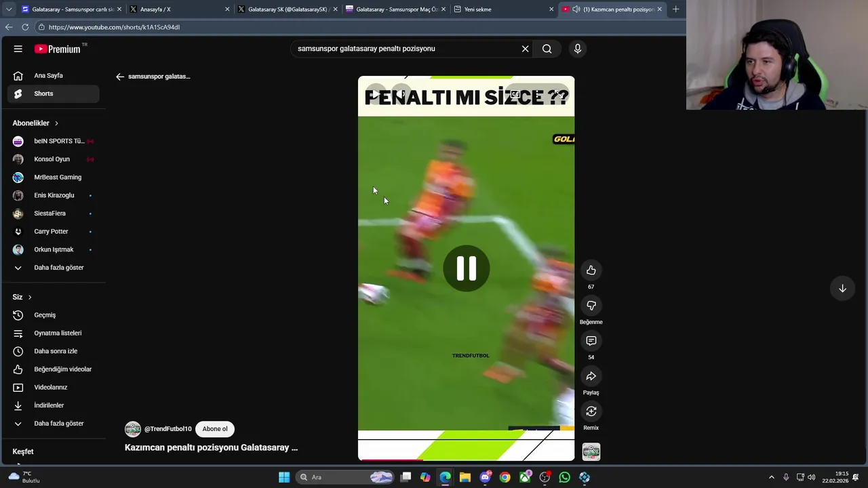Open beIN SPORTS Tü... subscription
Image resolution: width=868 pixels, height=488 pixels.
[53, 141]
